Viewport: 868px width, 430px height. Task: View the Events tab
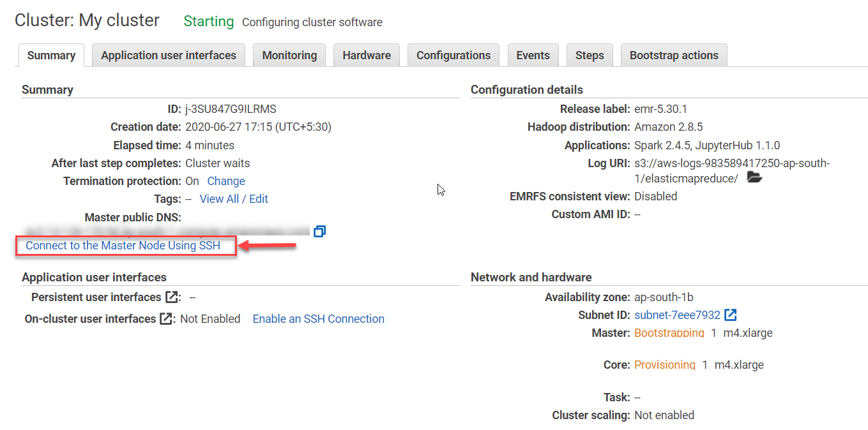tap(533, 56)
